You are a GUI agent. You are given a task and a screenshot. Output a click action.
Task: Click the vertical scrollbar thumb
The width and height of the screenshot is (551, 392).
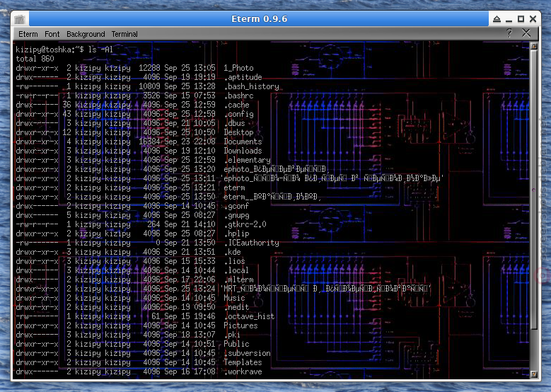click(534, 190)
